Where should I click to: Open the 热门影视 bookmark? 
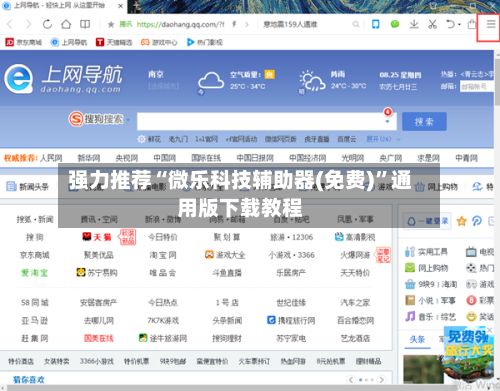pyautogui.click(x=204, y=42)
